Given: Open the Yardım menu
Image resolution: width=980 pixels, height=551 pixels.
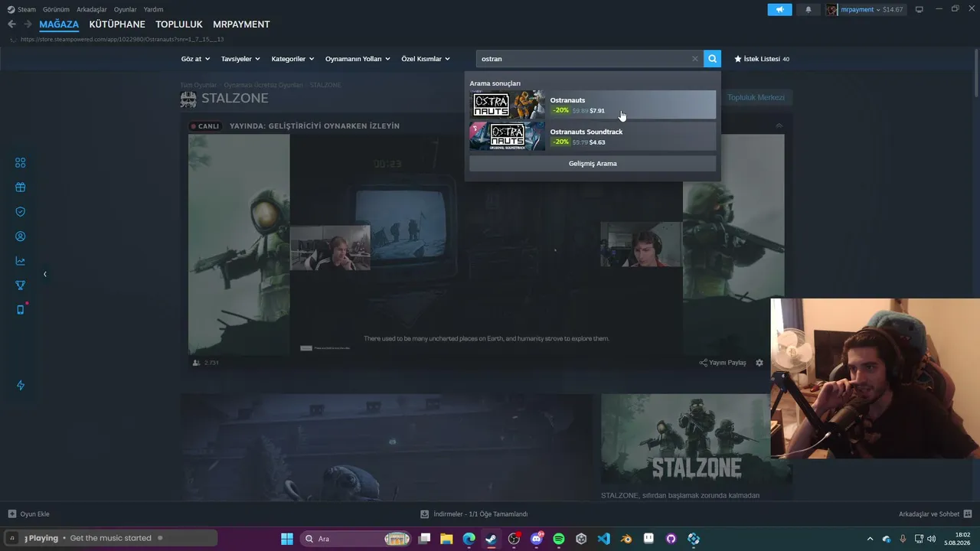Looking at the screenshot, I should (x=153, y=9).
